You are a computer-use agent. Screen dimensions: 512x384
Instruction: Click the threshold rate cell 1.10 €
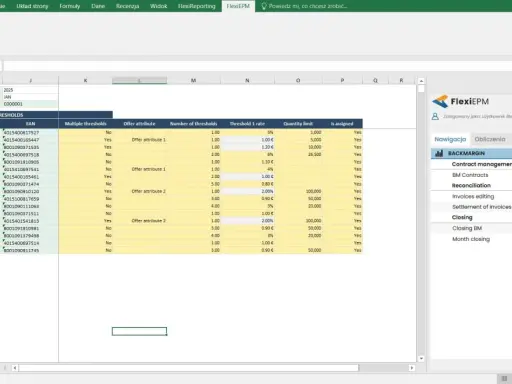(247, 162)
